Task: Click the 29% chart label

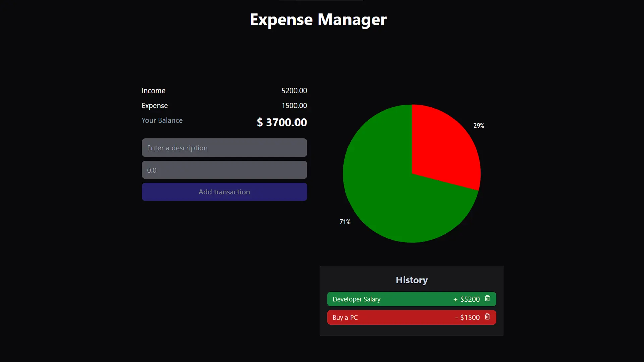Action: [478, 126]
